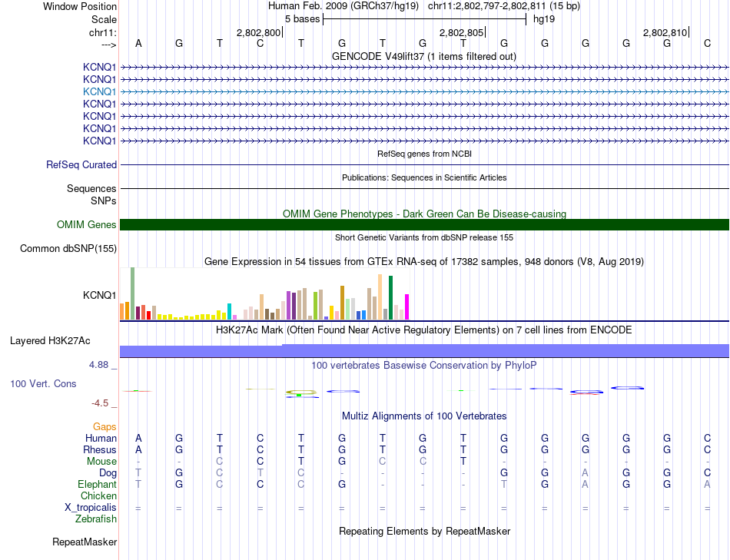Click the PhyloP upper value "4.88"
Screen dimensions: 730x560
98,365
